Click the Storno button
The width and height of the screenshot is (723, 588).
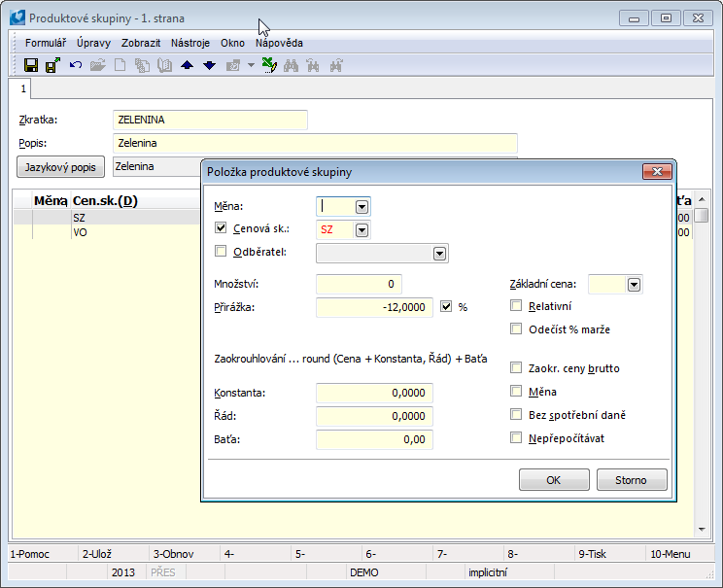pos(632,480)
